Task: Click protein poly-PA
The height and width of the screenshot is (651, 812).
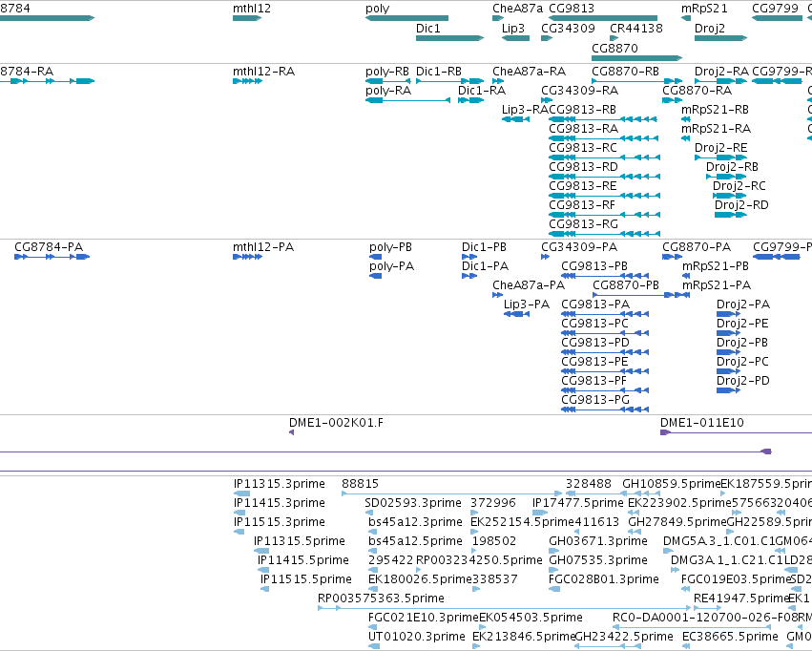Action: coord(391,266)
